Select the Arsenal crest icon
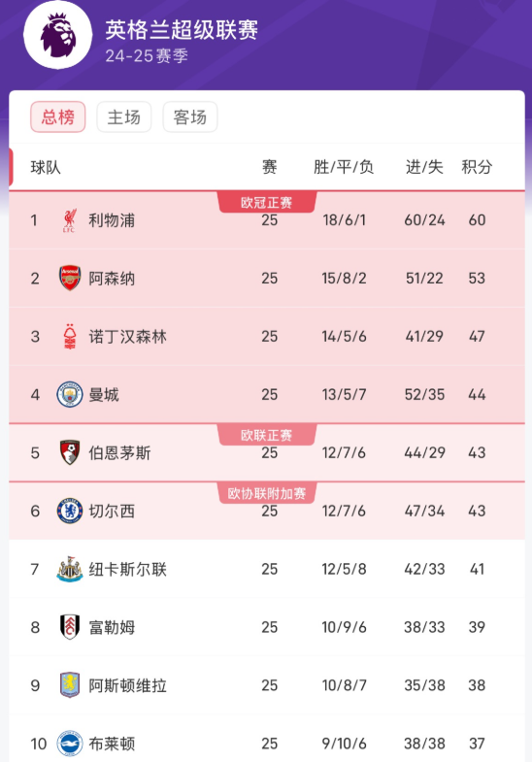The image size is (532, 762). (x=70, y=278)
